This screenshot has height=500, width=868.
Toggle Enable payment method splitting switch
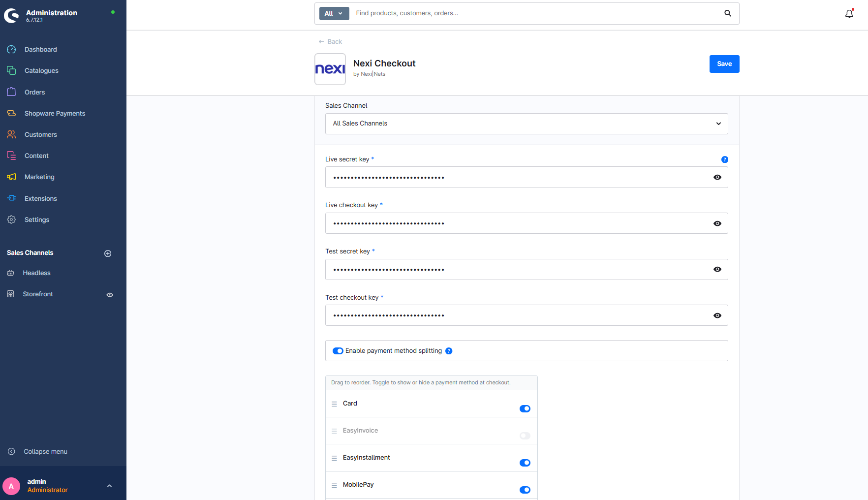click(338, 351)
